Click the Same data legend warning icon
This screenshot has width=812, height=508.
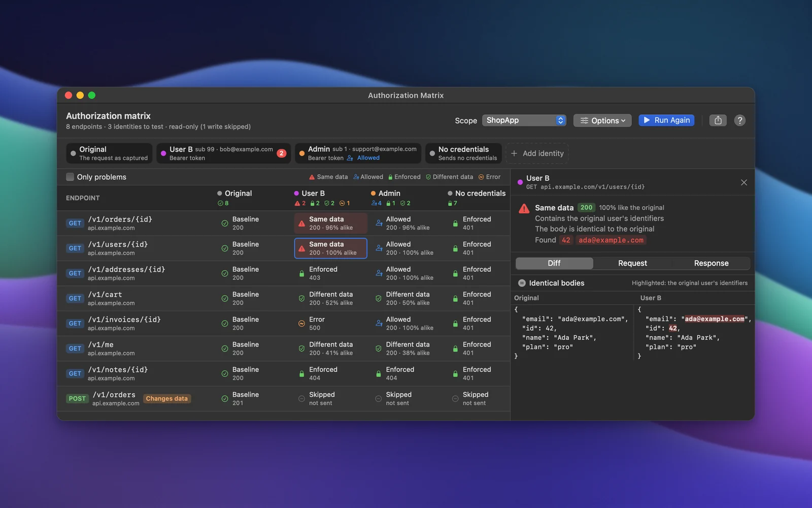(x=312, y=177)
